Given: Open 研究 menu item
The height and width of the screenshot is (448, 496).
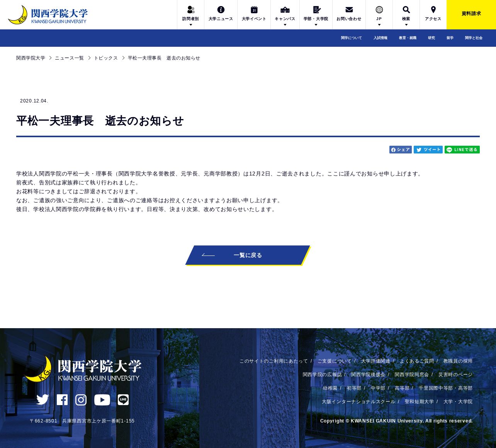Looking at the screenshot, I should click(x=431, y=38).
